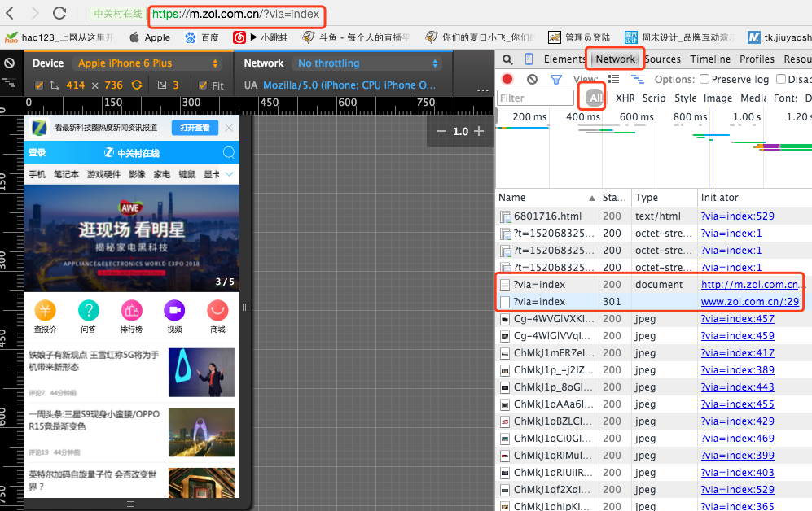Image resolution: width=812 pixels, height=511 pixels.
Task: Toggle the waterfall overview view icon
Action: tap(638, 79)
